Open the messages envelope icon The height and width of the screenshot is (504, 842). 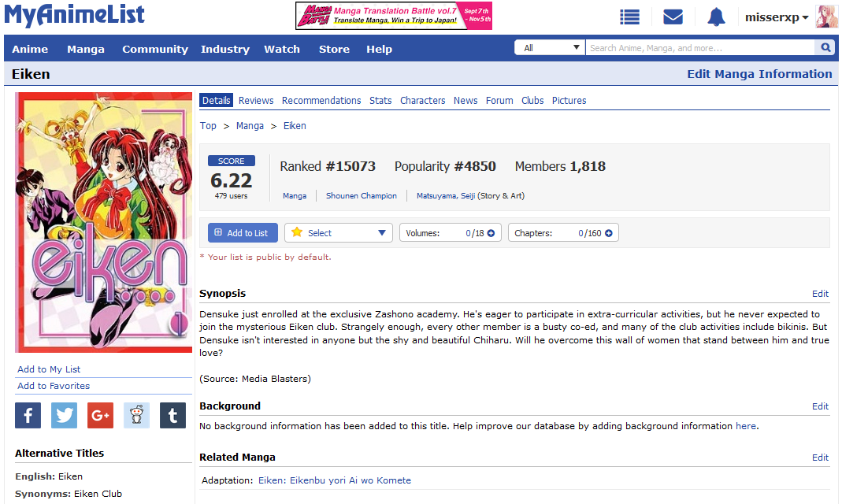point(673,17)
